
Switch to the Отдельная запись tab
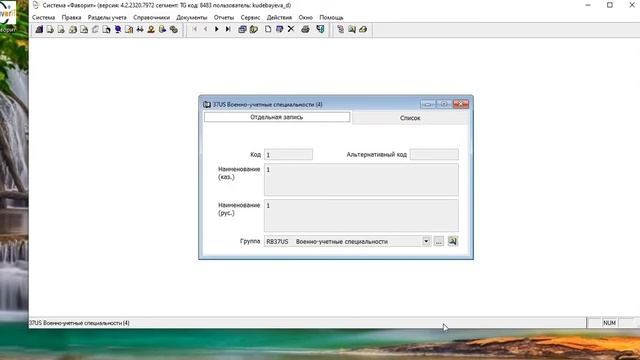coord(277,117)
